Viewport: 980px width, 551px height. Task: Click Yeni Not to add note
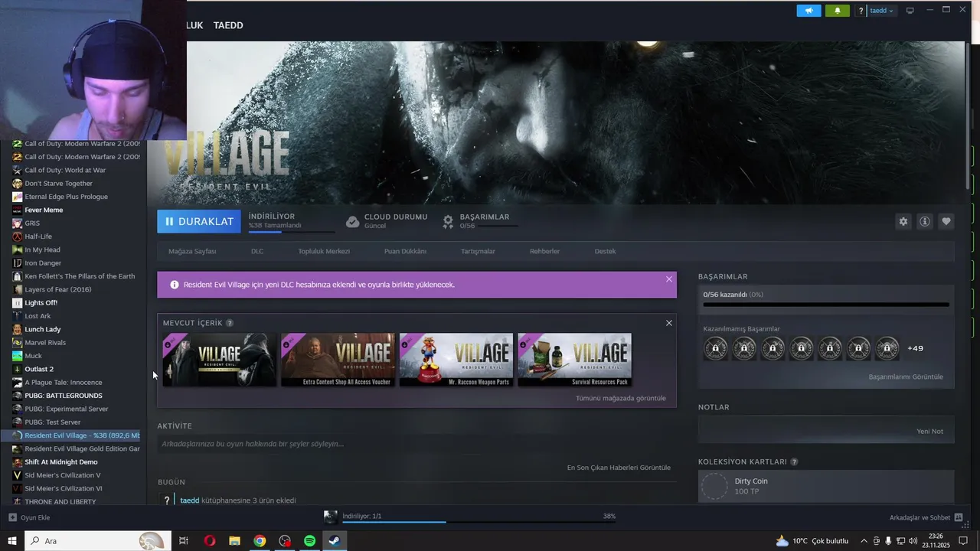[x=929, y=431]
